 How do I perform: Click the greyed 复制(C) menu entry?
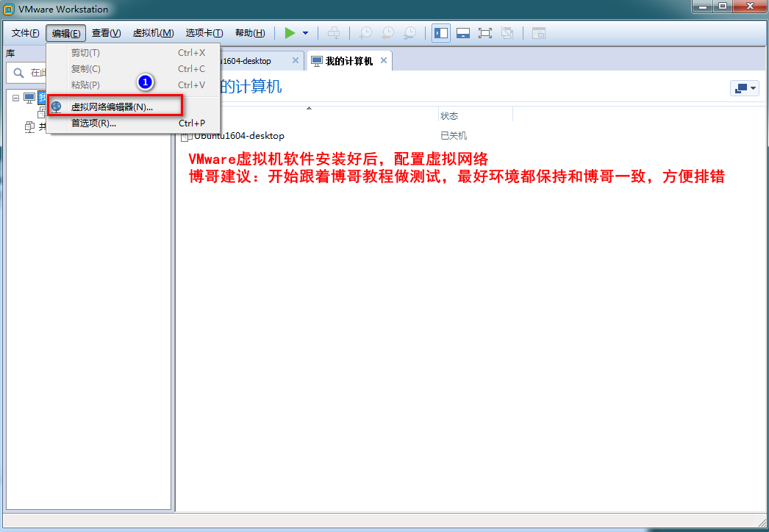point(133,68)
